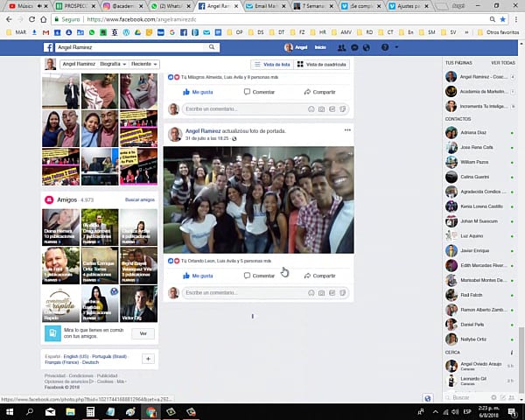
Task: Click Me gusta on cover photo post
Action: click(198, 276)
